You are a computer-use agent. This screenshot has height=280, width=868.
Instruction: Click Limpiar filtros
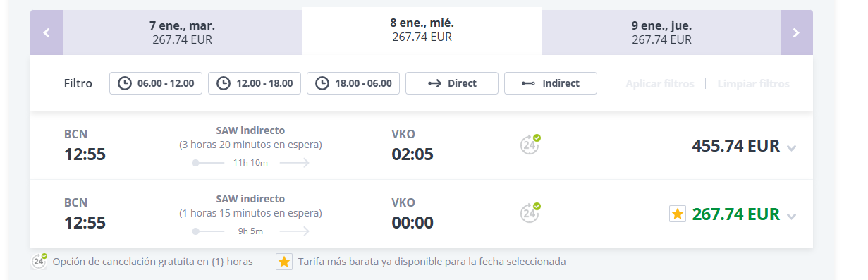point(754,83)
